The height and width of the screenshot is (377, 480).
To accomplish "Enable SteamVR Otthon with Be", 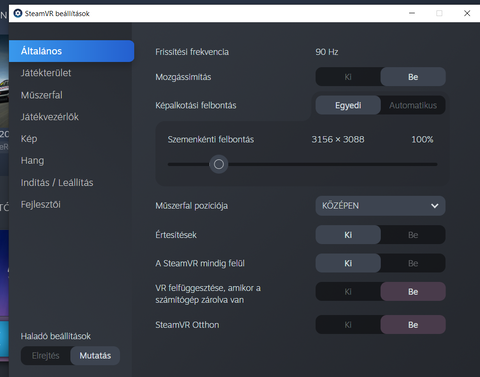I will pyautogui.click(x=413, y=325).
